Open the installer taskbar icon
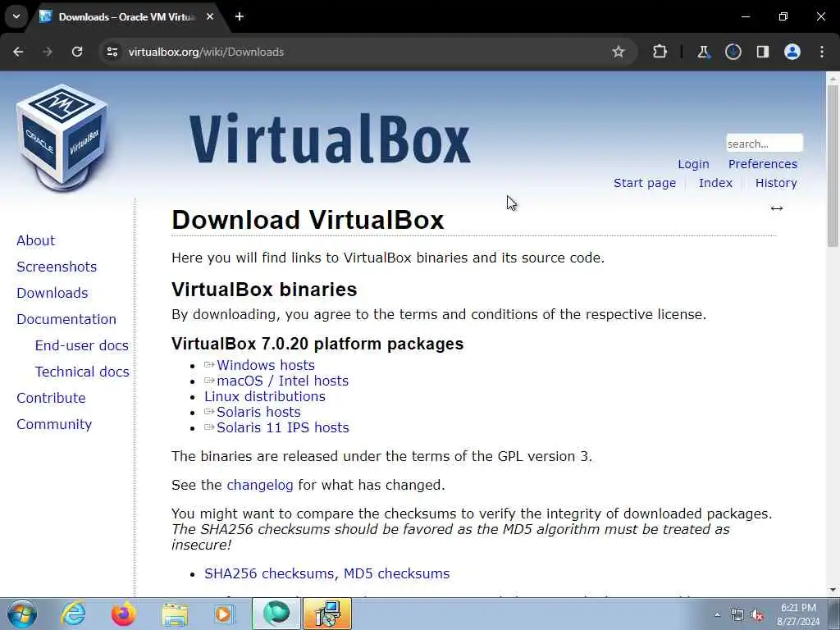840x630 pixels. 327,614
